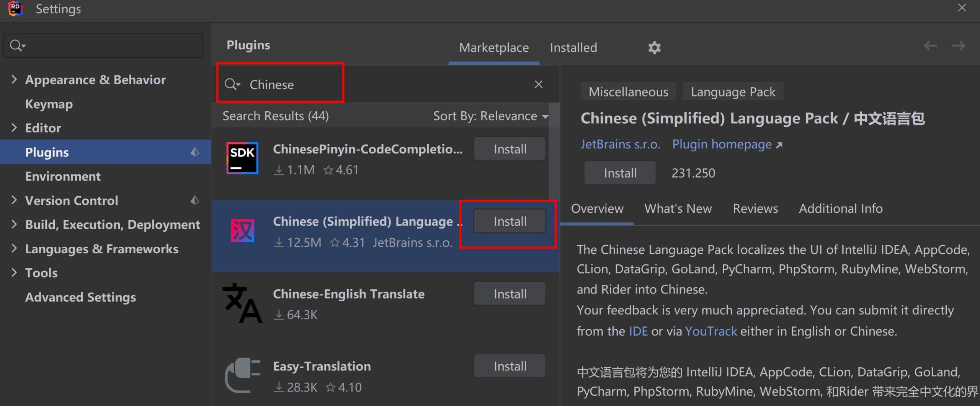The height and width of the screenshot is (406, 980).
Task: Install Chinese (Simplified) Language Pack from list
Action: coord(510,221)
